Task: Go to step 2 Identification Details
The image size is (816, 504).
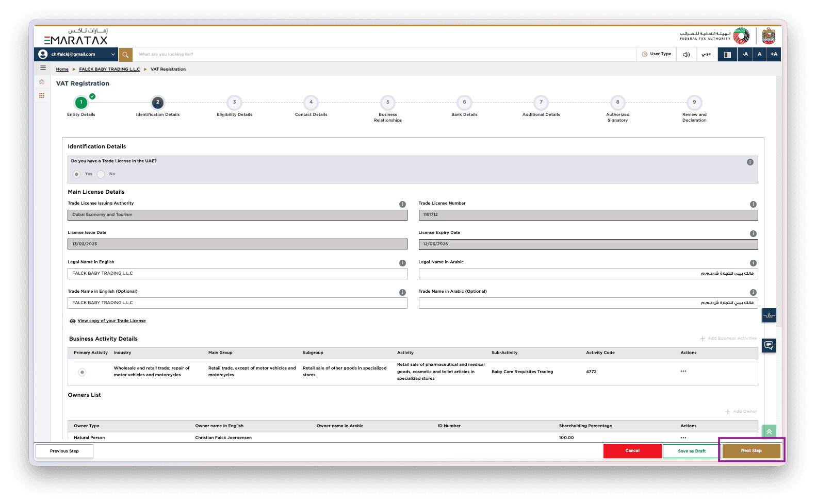Action: coord(158,103)
